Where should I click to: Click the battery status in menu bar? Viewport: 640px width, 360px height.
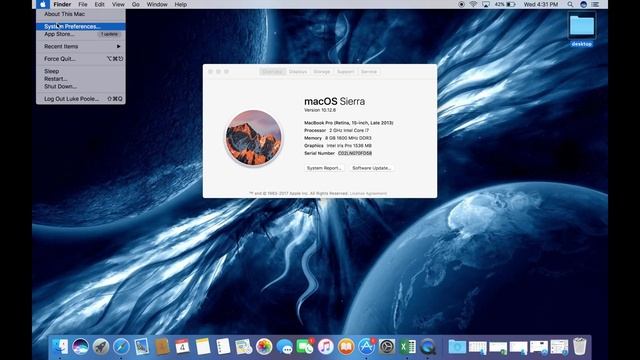[505, 4]
